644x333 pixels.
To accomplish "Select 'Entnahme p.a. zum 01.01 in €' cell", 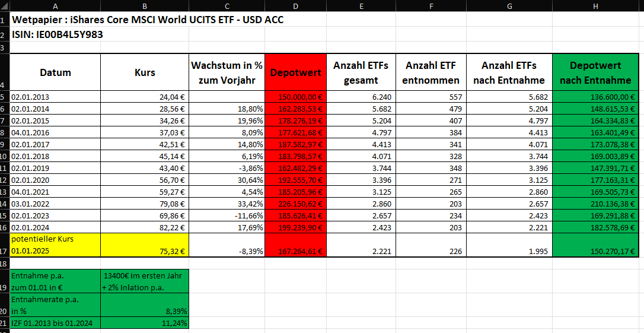I will [x=55, y=281].
